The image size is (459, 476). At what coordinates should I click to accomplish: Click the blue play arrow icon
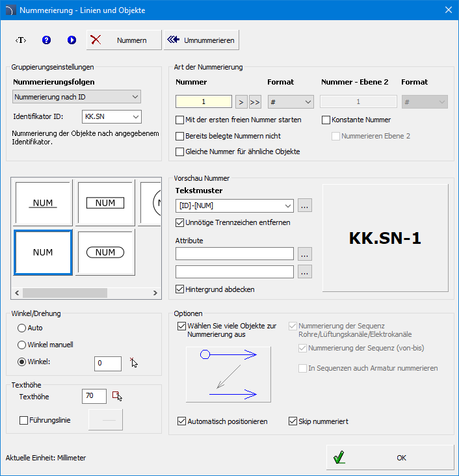[x=72, y=40]
